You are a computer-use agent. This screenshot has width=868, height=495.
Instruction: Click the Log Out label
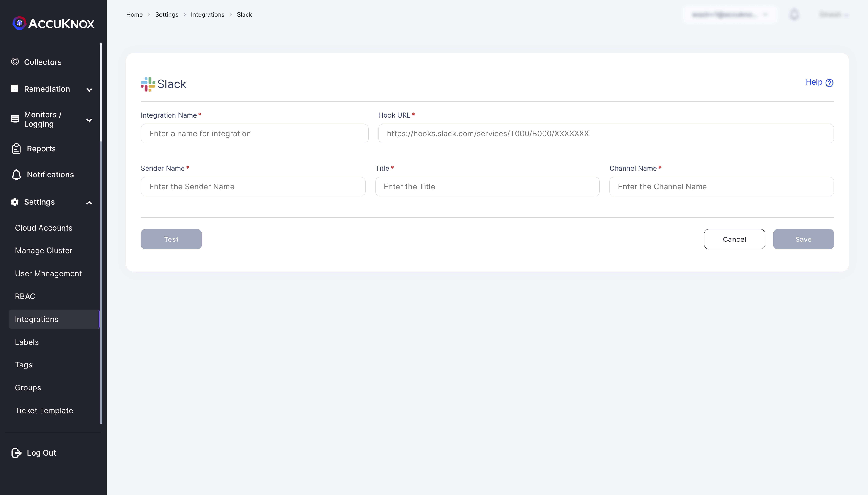[x=41, y=453]
